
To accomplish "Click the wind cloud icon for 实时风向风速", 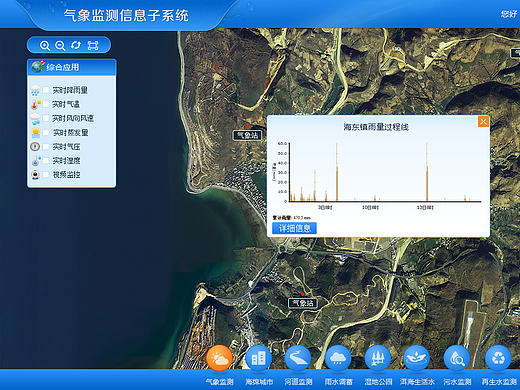I will pyautogui.click(x=35, y=119).
